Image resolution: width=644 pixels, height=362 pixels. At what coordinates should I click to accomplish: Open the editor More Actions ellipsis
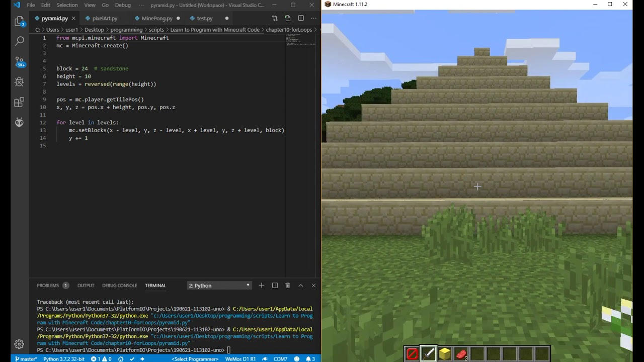(313, 18)
